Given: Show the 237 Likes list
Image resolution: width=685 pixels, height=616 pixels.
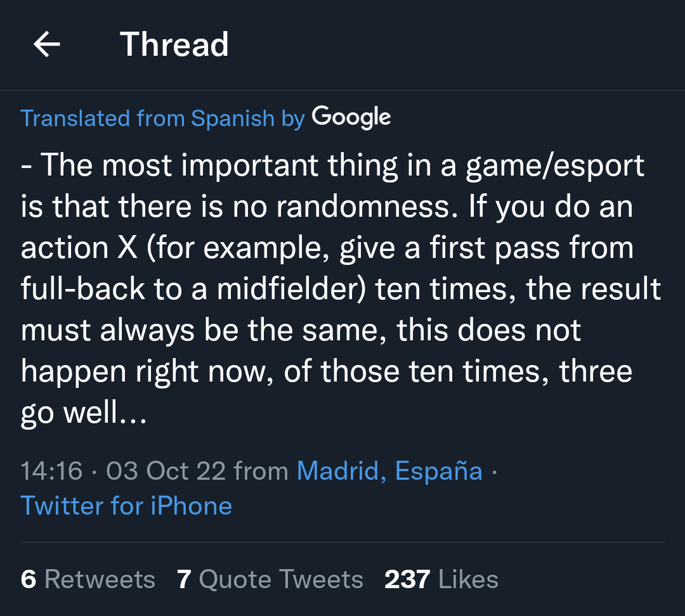Looking at the screenshot, I should [x=441, y=579].
